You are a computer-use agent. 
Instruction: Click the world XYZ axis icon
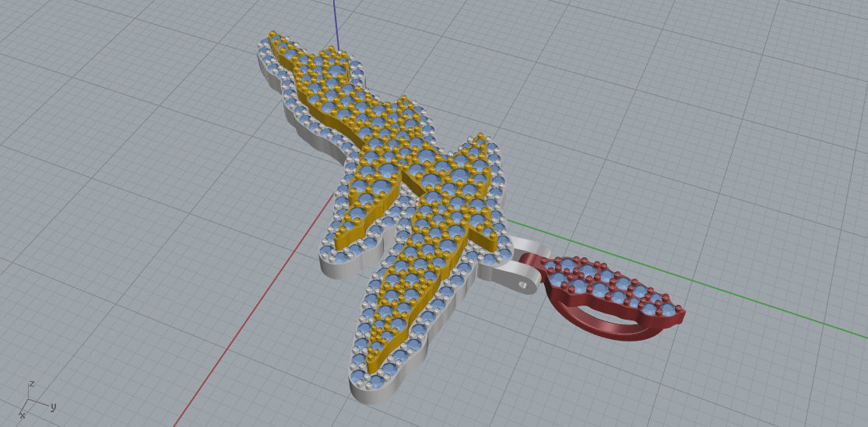pos(37,400)
